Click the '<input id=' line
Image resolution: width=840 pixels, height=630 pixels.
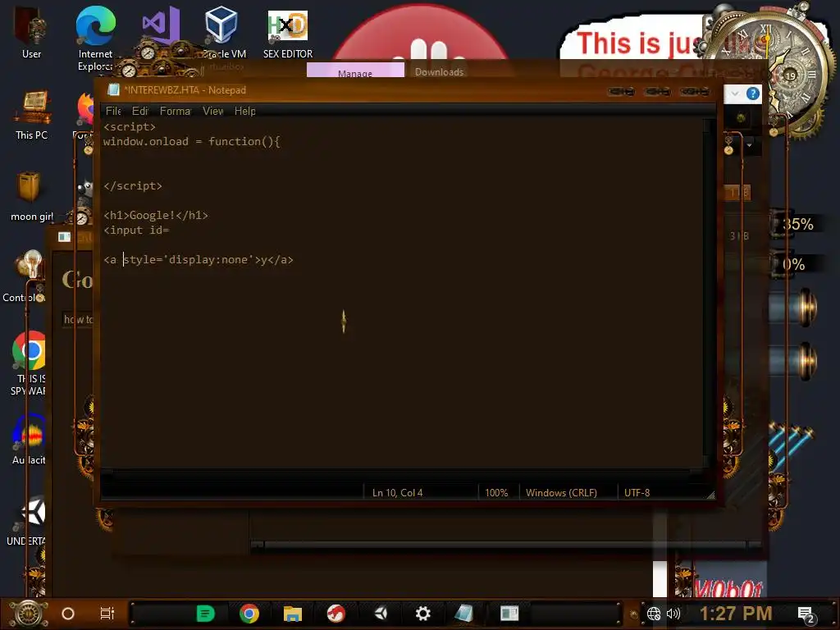coord(137,231)
